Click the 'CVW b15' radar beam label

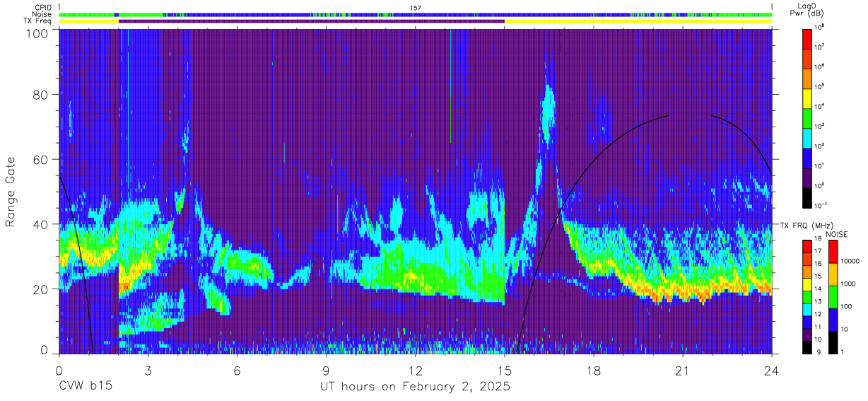(85, 387)
